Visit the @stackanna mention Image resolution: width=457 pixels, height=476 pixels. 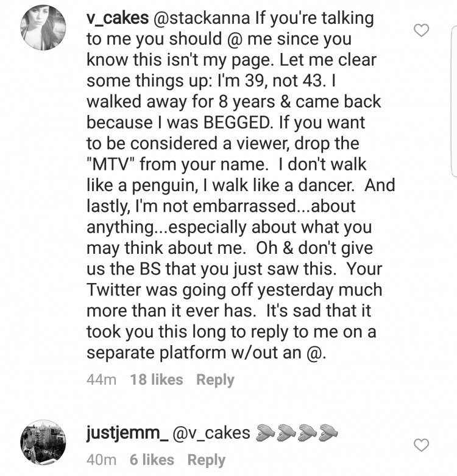[x=202, y=18]
